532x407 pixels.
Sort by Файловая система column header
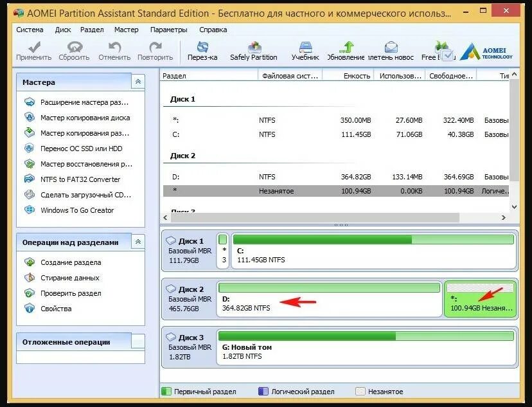click(290, 76)
